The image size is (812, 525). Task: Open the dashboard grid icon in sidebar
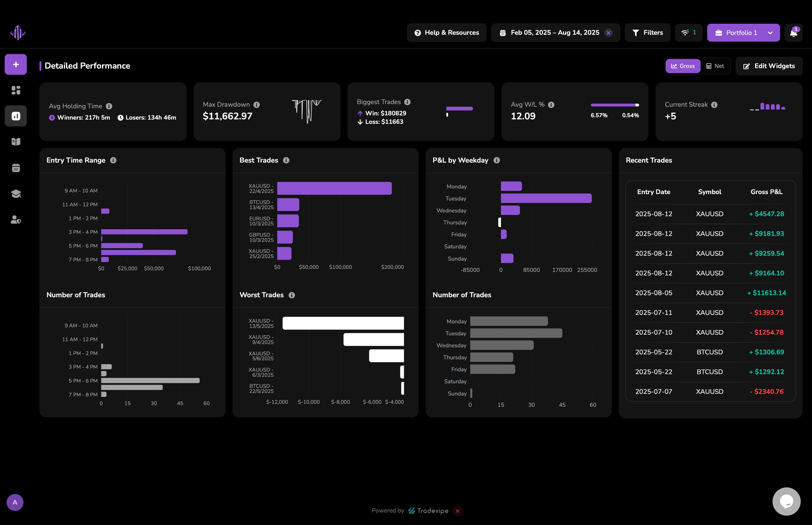[16, 90]
